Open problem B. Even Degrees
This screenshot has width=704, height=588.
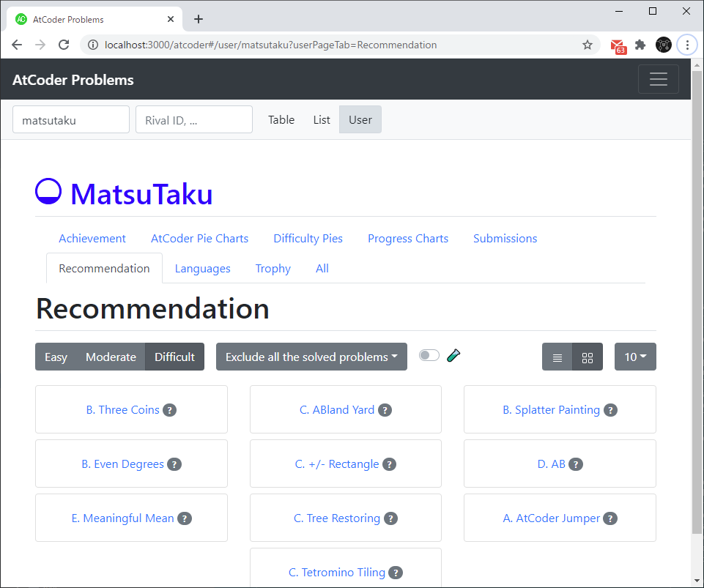click(x=122, y=464)
